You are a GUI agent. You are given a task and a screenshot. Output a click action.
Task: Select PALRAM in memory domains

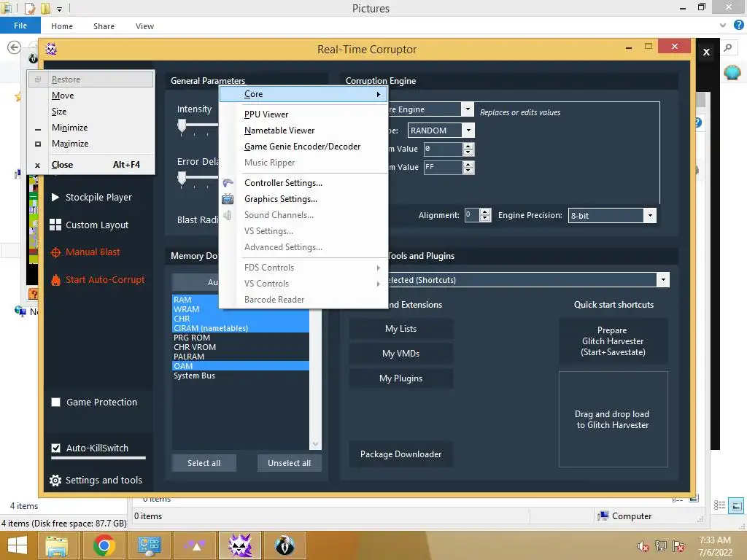(x=241, y=357)
